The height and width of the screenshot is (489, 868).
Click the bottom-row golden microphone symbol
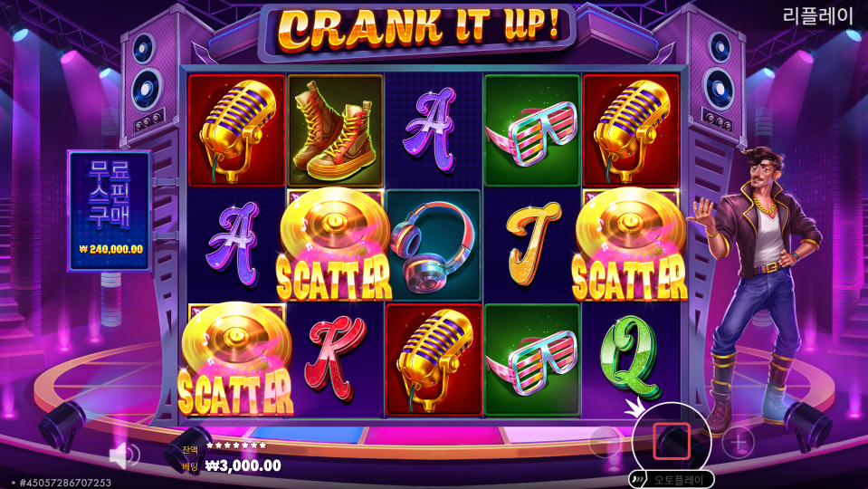click(434, 360)
